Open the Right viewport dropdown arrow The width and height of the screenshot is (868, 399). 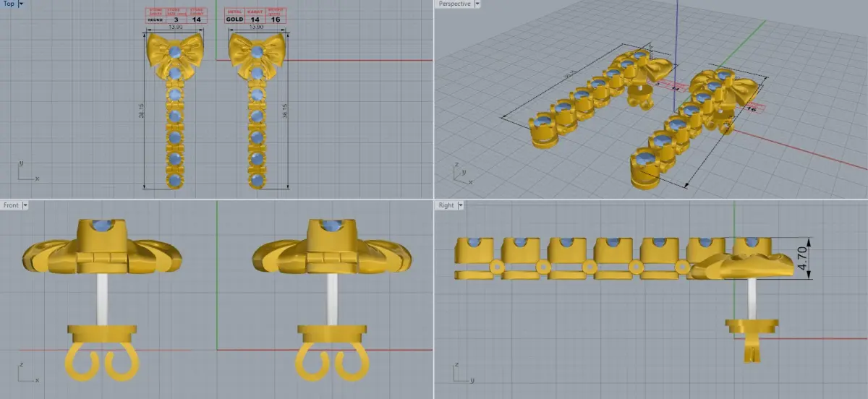coord(461,205)
